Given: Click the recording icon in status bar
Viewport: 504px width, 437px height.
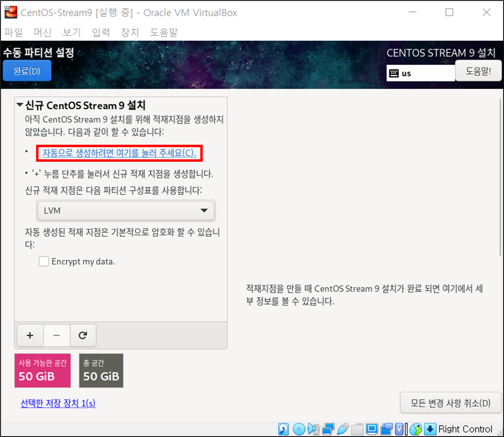Looking at the screenshot, I should click(386, 429).
